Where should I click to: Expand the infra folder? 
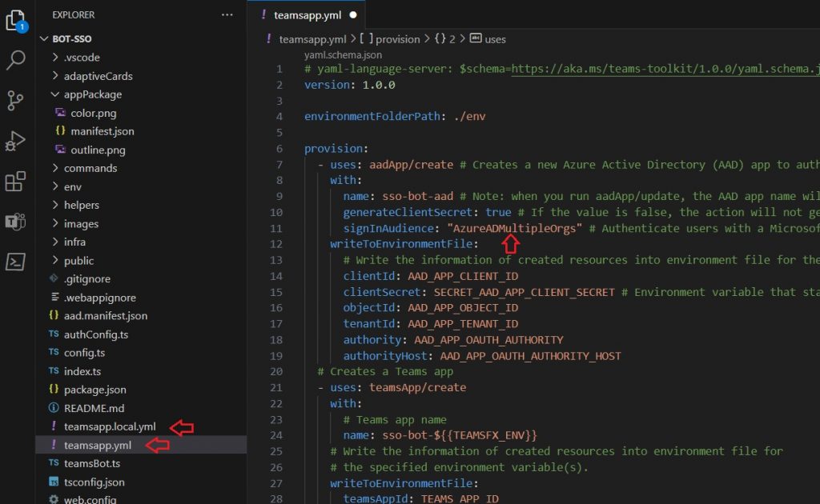click(74, 242)
